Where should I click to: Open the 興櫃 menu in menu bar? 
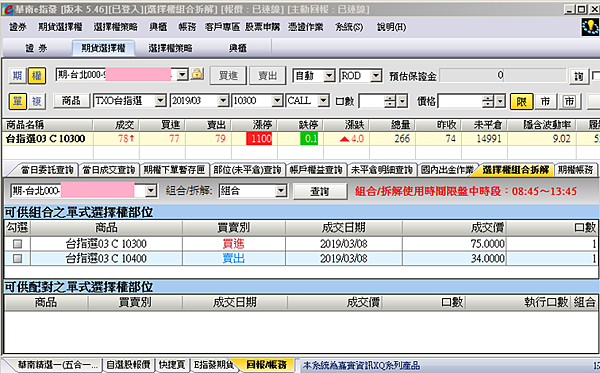[158, 27]
